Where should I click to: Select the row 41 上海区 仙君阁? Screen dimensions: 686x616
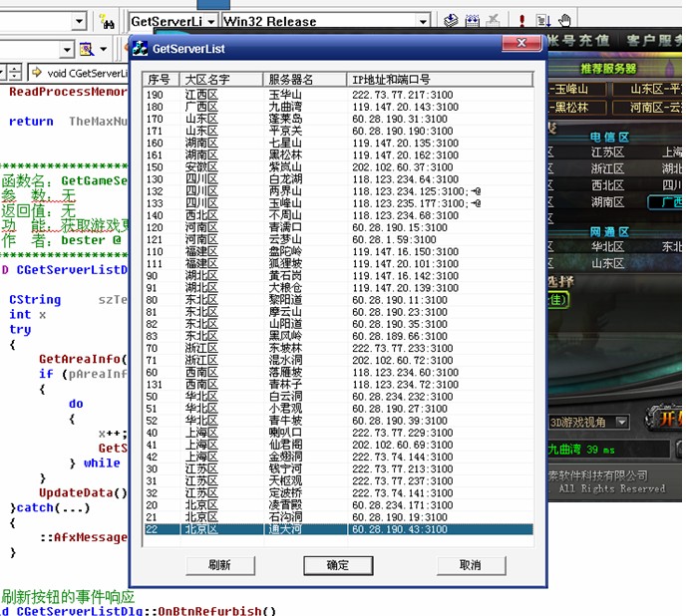pyautogui.click(x=338, y=445)
